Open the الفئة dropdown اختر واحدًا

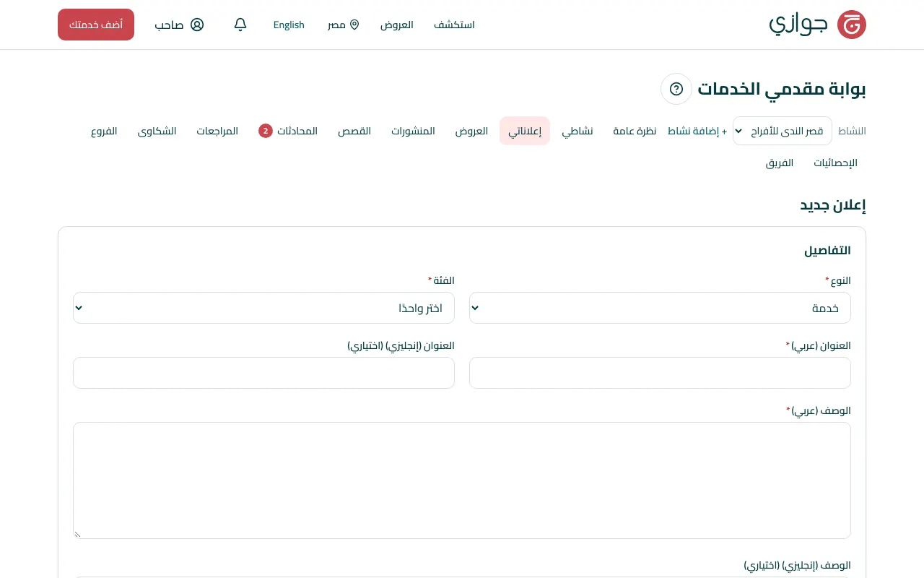(263, 308)
